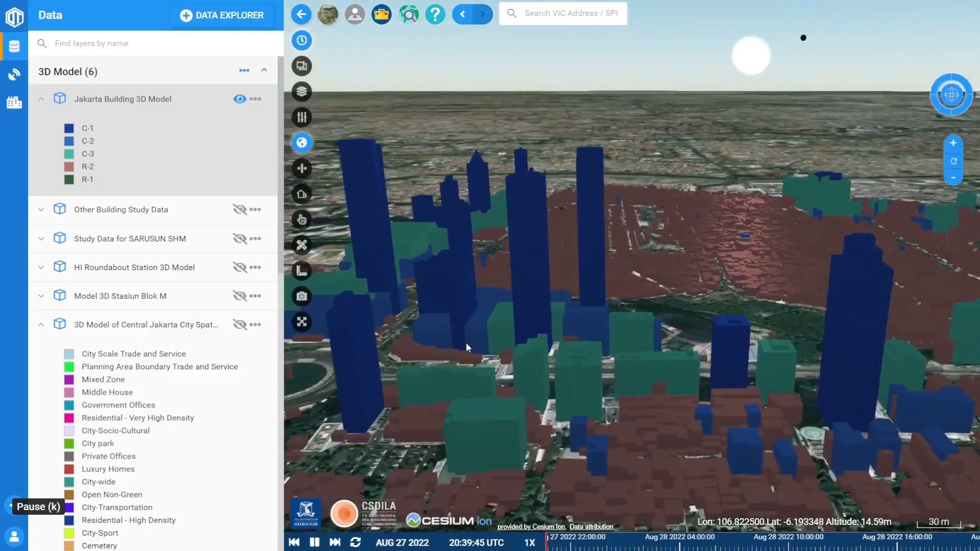Click the compass navigation control
This screenshot has width=980, height=551.
(x=951, y=94)
